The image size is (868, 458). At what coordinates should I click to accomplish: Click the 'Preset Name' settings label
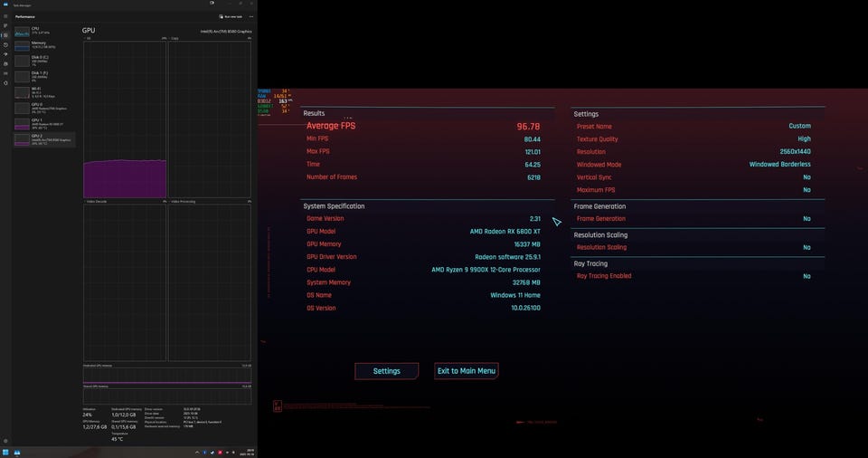pyautogui.click(x=594, y=127)
